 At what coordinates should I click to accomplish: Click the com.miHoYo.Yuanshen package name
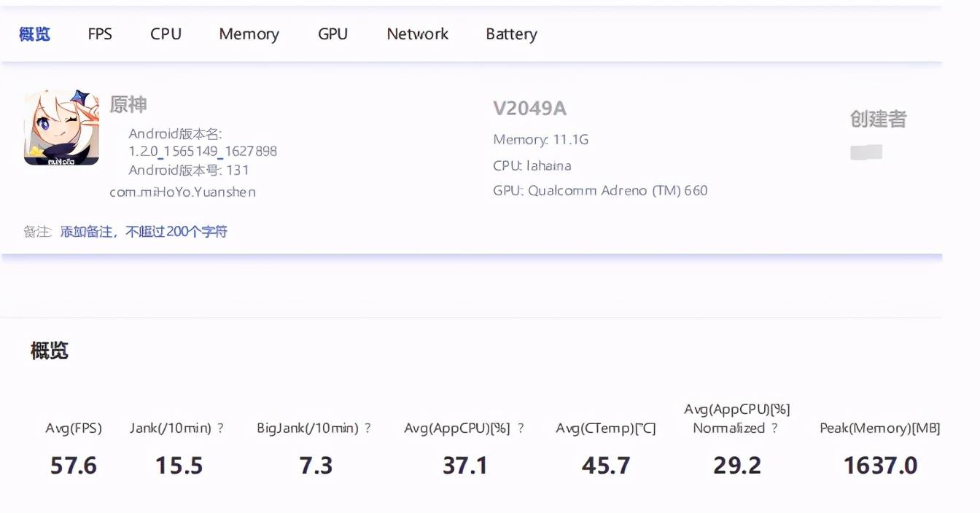[x=182, y=192]
